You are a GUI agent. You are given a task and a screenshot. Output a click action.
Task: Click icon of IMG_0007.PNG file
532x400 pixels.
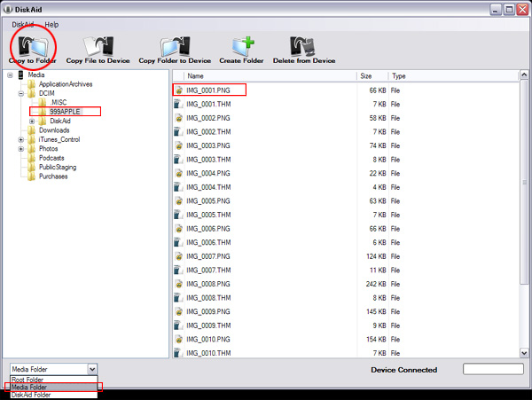click(178, 256)
